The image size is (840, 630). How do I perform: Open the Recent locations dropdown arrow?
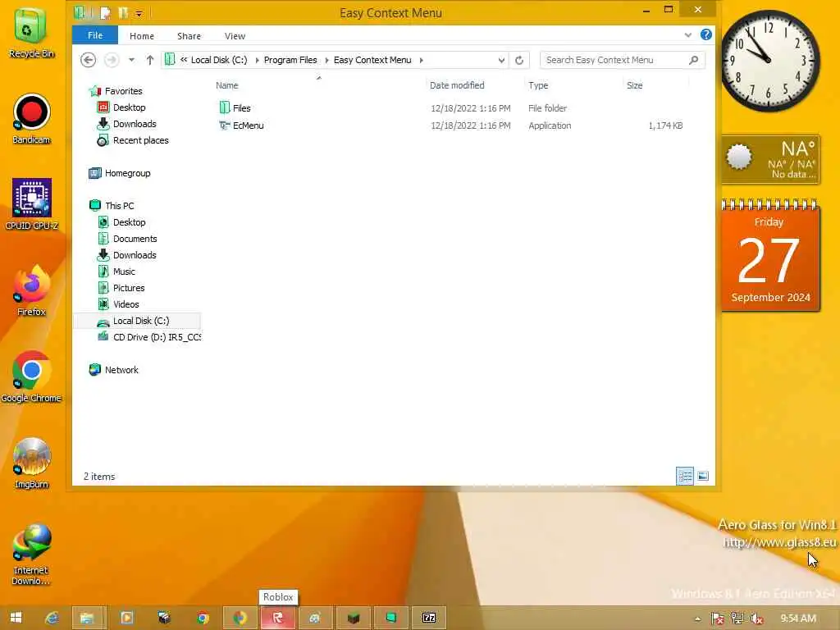tap(131, 60)
